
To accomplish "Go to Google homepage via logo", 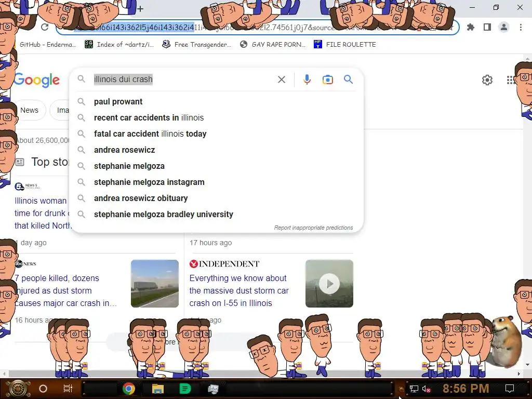I will 37,80.
